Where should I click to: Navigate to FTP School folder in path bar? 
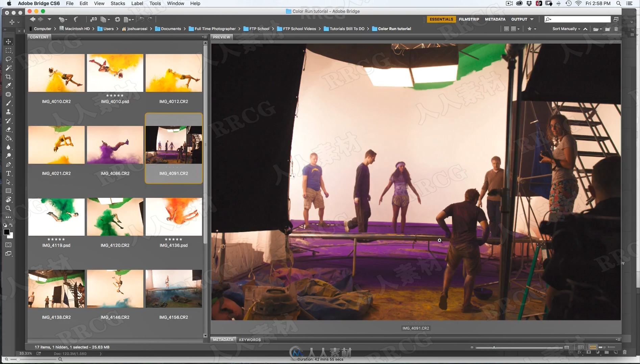click(256, 29)
